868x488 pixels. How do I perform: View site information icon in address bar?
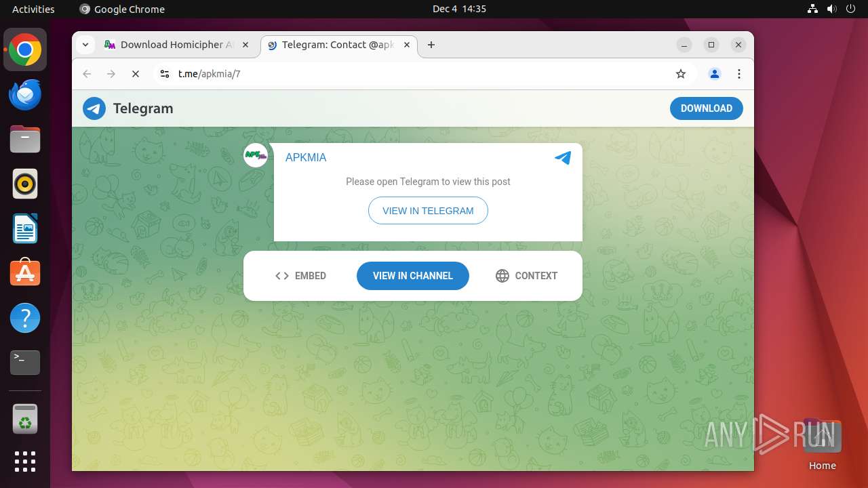(164, 74)
